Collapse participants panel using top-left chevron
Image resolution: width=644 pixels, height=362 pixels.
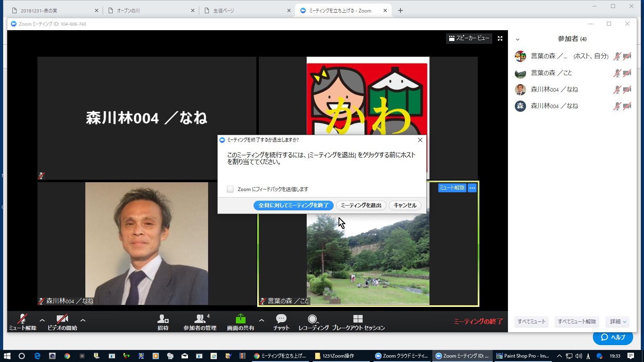[x=518, y=39]
